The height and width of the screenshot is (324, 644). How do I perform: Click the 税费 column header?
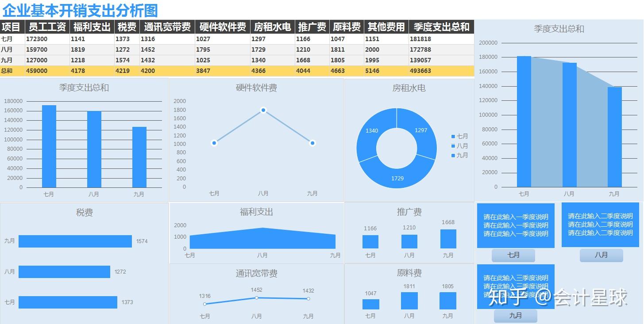pos(127,27)
